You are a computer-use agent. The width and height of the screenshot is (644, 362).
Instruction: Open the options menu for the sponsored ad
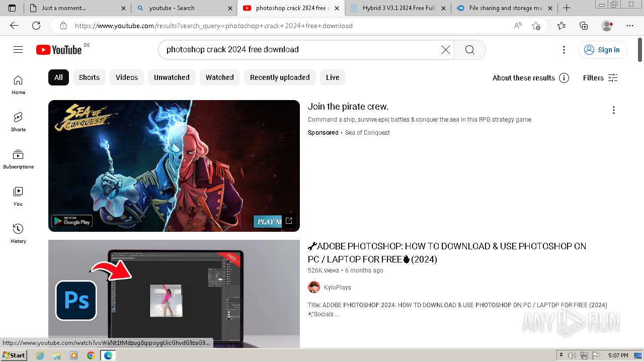tap(613, 110)
